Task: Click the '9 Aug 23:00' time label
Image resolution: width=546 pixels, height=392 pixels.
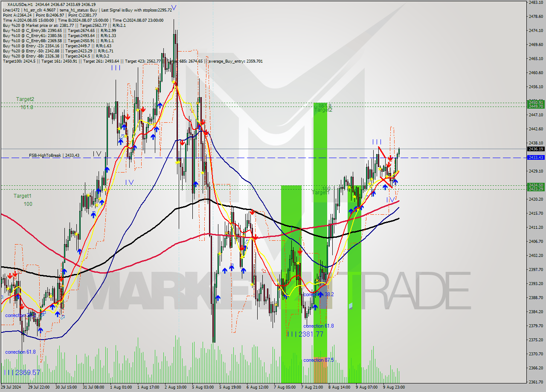Action: 394,387
